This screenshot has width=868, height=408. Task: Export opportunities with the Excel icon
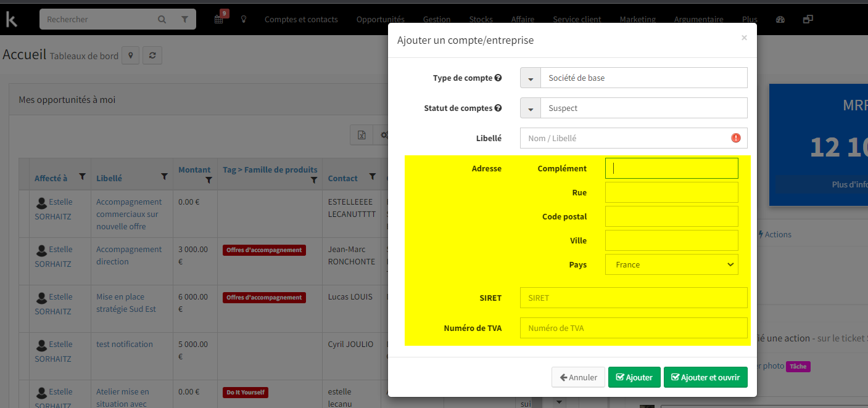click(x=362, y=135)
